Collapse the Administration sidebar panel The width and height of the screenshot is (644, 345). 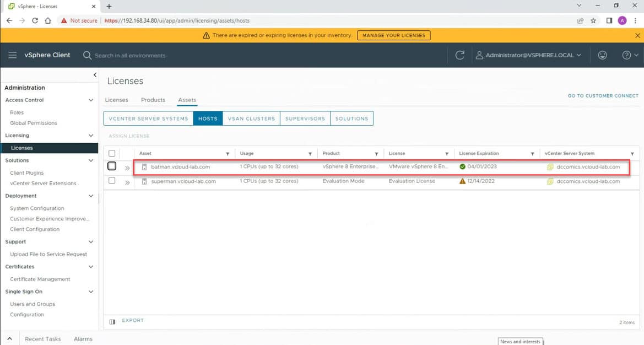[x=95, y=75]
